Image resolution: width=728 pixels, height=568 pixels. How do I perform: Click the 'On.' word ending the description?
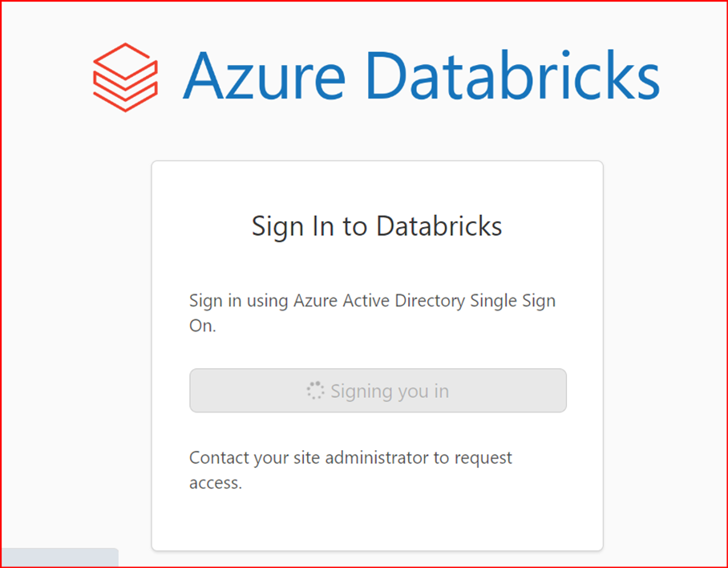tap(203, 326)
